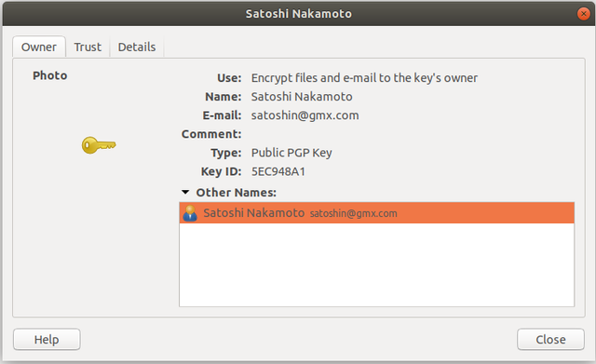Select the Satoshi Nakamoto entry in names list
The height and width of the screenshot is (364, 596).
(376, 213)
